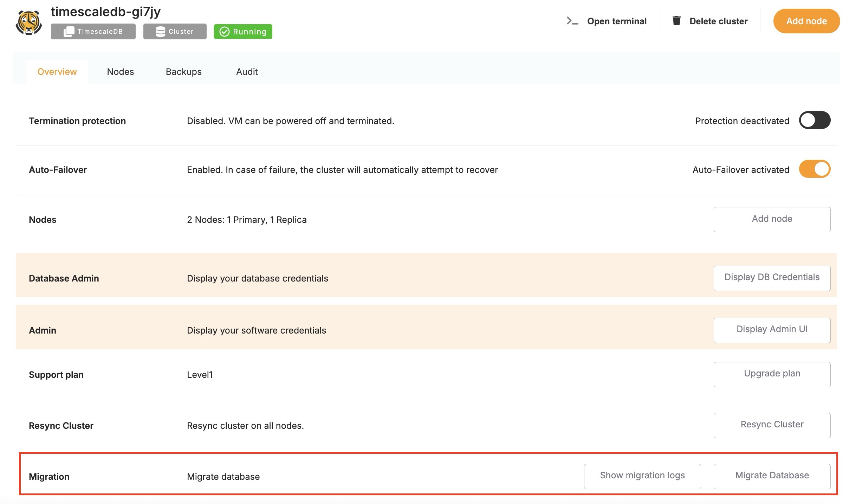The image size is (849, 504).
Task: Click the terminal prompt icon
Action: click(572, 21)
